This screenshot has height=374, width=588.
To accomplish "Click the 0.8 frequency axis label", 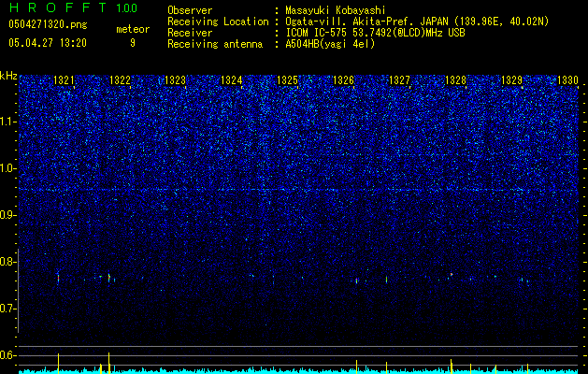I will (x=8, y=262).
